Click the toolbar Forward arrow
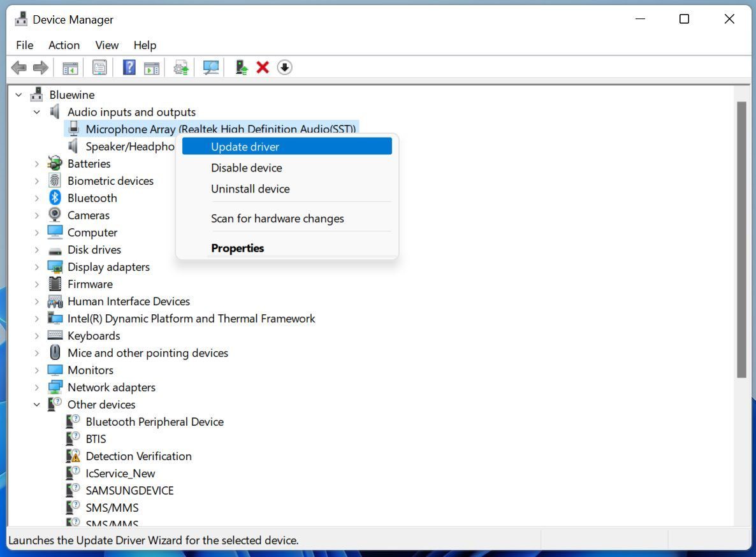Viewport: 756px width, 557px height. [x=41, y=68]
